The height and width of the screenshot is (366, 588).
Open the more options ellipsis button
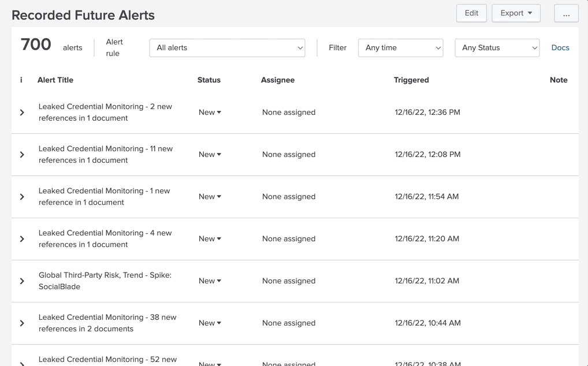[566, 13]
